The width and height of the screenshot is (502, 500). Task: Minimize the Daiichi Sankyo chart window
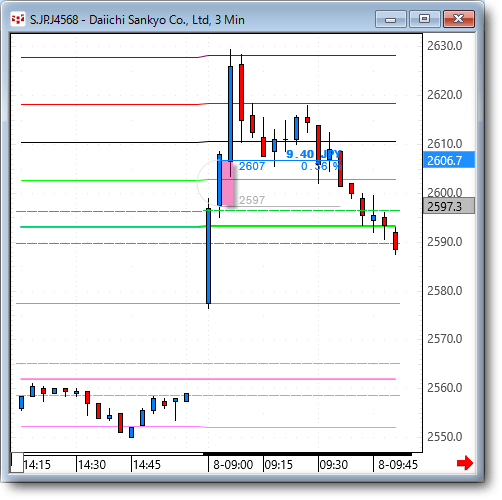tap(390, 19)
